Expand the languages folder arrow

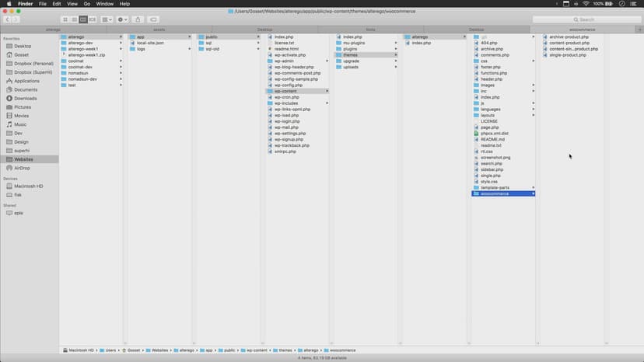pyautogui.click(x=534, y=109)
